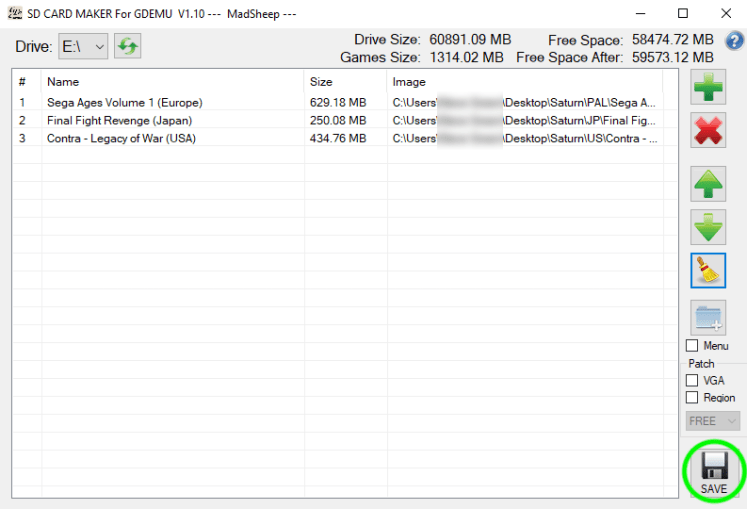Open the Drive E:\ dropdown

[83, 46]
